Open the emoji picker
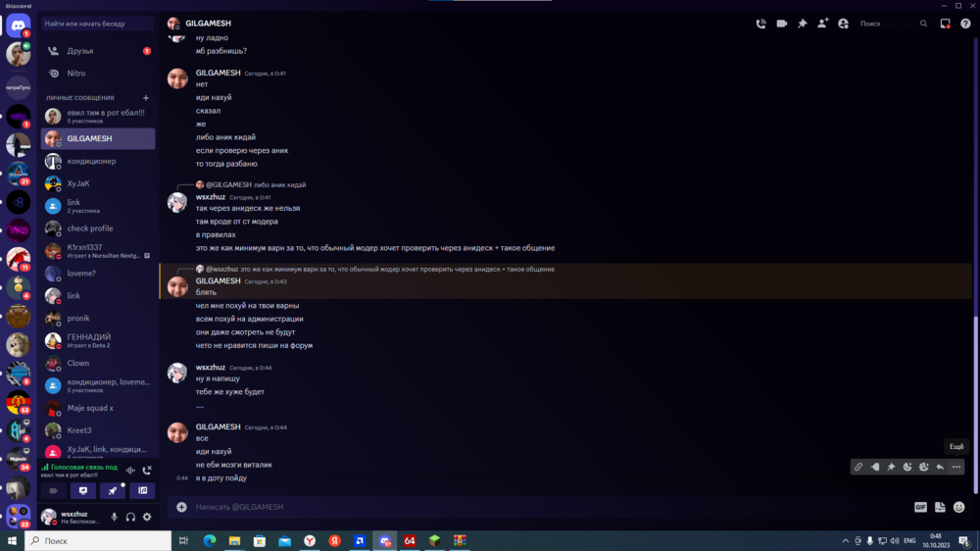 click(x=958, y=507)
